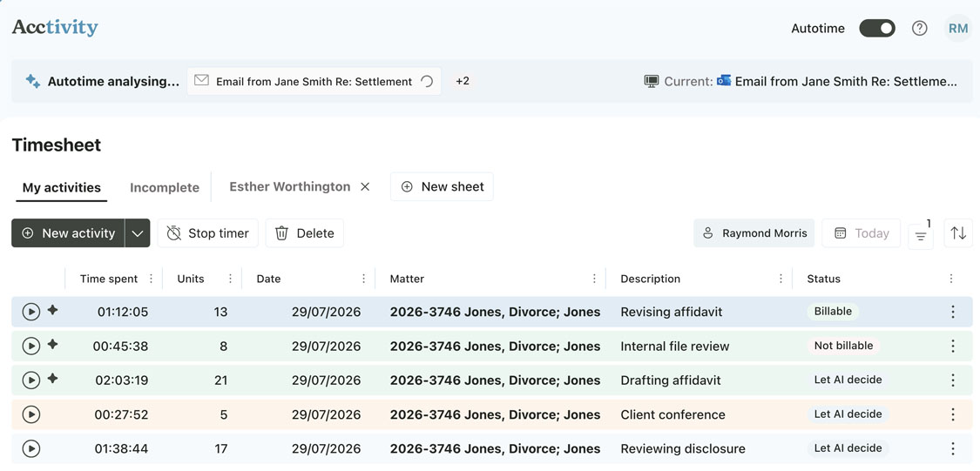This screenshot has height=471, width=980.
Task: Click the time 00:45:38 cell
Action: click(120, 346)
